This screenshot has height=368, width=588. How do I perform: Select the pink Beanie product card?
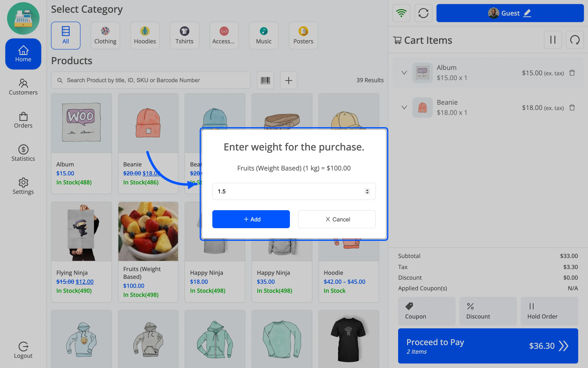point(148,144)
